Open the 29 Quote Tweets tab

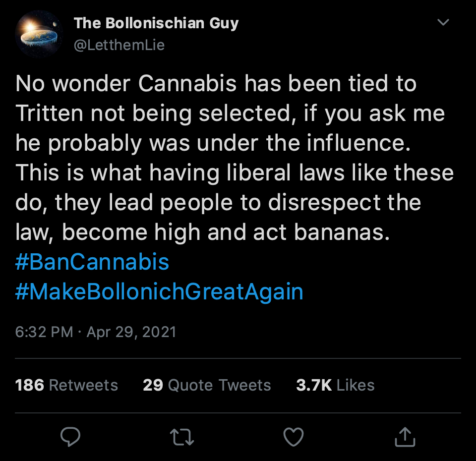[x=207, y=385]
